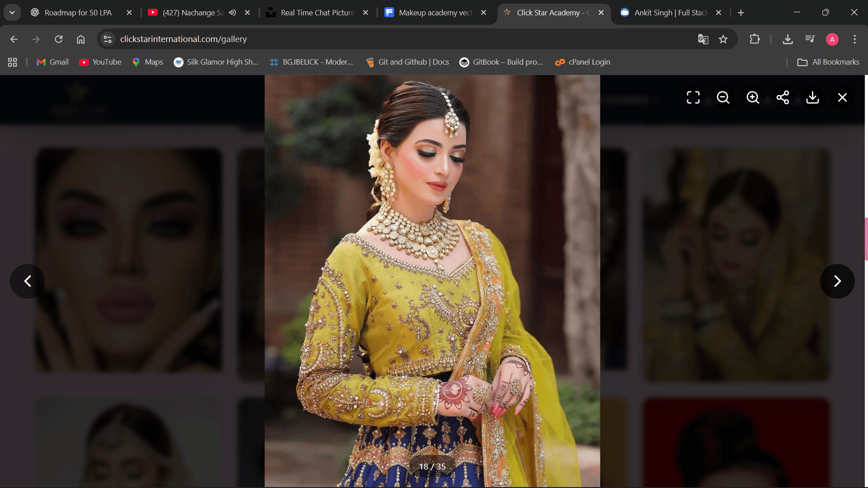Open the YouTube bookmark
Viewport: 868px width, 488px height.
tap(100, 62)
